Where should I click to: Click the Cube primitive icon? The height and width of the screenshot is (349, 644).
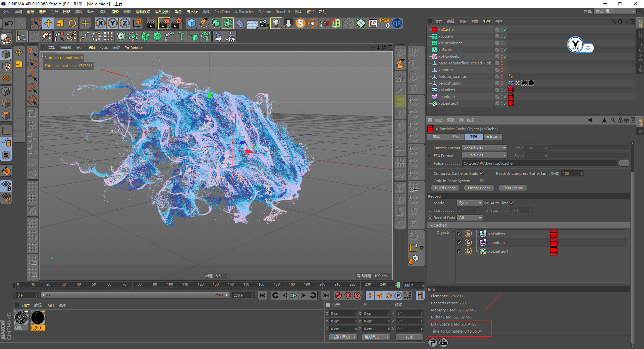[192, 23]
